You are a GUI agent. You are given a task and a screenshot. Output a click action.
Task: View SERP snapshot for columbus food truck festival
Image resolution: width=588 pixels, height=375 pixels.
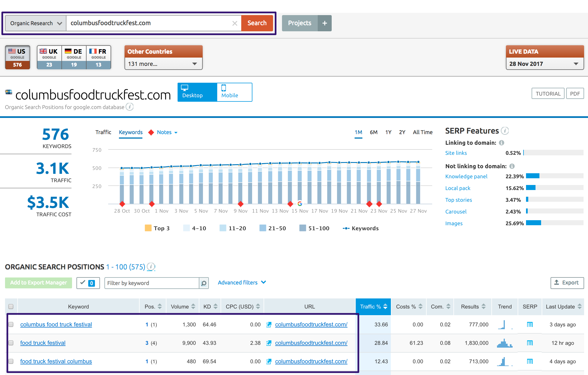[530, 324]
